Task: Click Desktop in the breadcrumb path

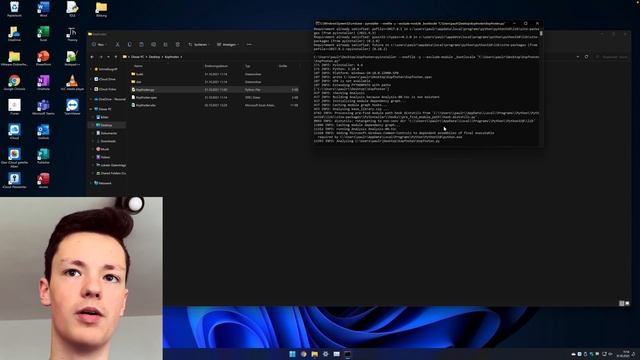Action: point(154,57)
